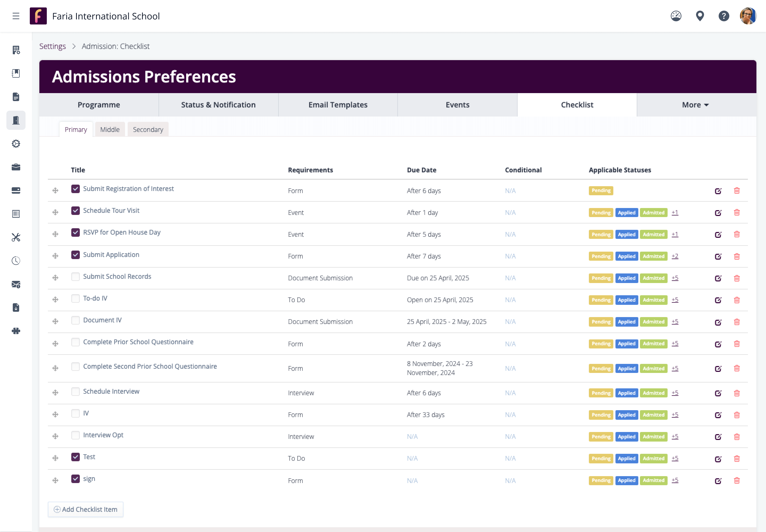Open the dashboard gauge icon
Image resolution: width=766 pixels, height=532 pixels.
pos(676,16)
